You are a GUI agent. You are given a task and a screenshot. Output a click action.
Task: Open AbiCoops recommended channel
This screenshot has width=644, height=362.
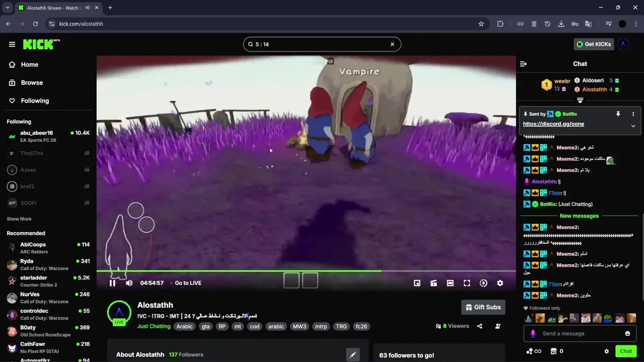(48, 248)
